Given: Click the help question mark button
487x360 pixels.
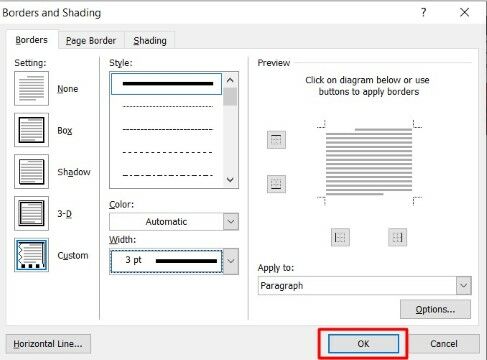Looking at the screenshot, I should pos(423,13).
